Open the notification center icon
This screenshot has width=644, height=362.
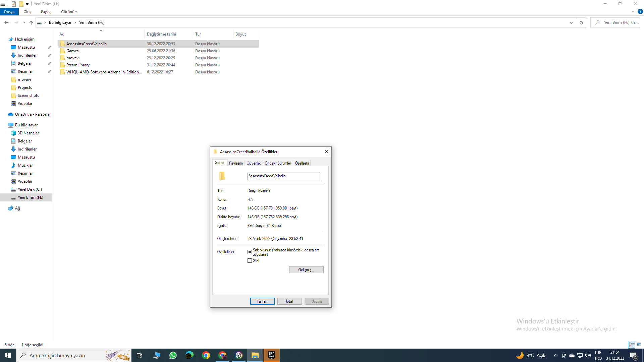point(633,355)
